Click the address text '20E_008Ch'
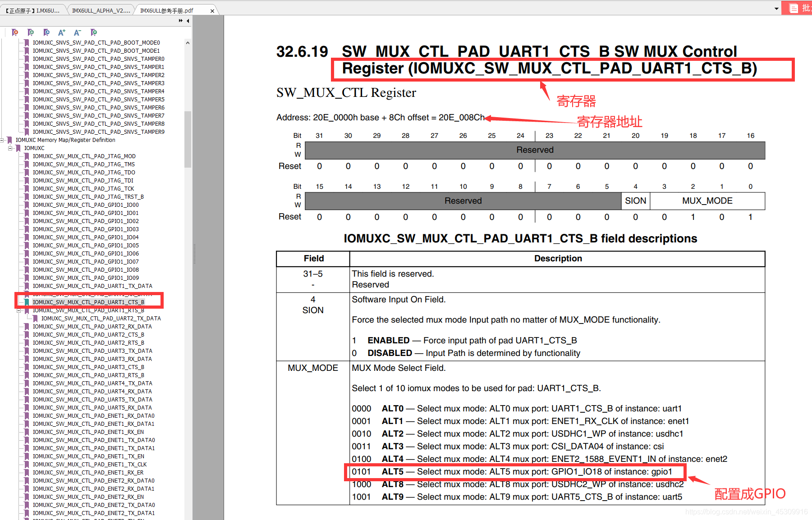 461,118
